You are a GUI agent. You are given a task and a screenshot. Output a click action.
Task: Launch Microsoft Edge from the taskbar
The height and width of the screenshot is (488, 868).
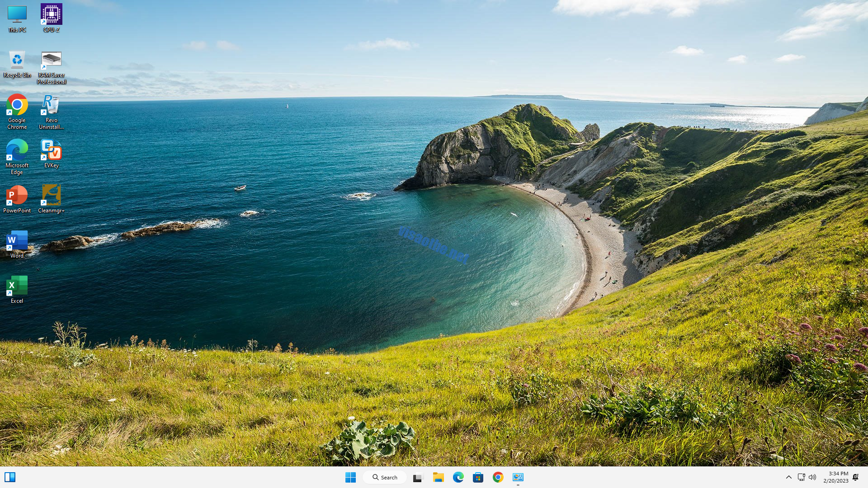[x=458, y=477]
